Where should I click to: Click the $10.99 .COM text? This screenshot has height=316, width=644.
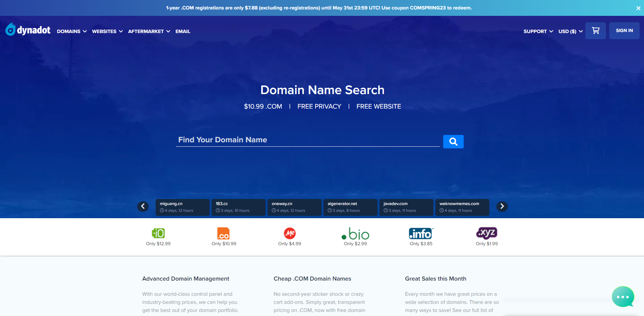coord(263,107)
